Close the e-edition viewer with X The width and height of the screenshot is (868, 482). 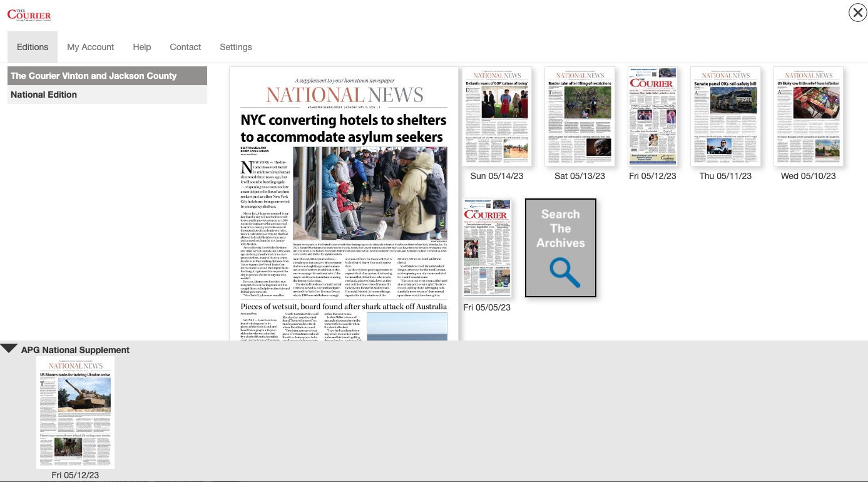857,13
